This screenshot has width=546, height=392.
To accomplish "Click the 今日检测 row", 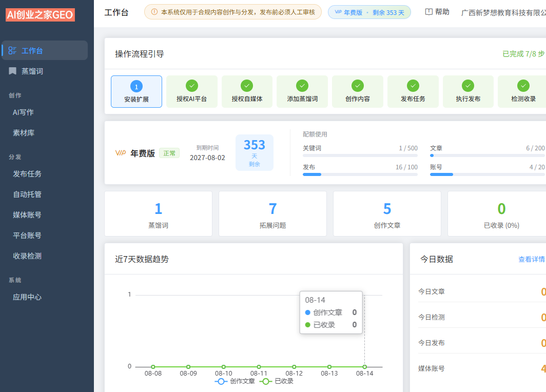I will point(482,317).
